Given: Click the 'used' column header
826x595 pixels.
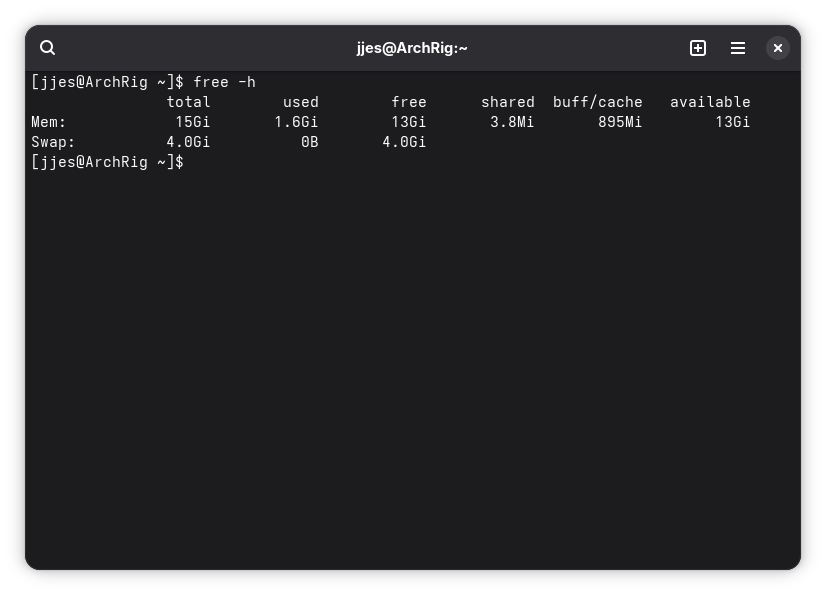Looking at the screenshot, I should click(301, 102).
